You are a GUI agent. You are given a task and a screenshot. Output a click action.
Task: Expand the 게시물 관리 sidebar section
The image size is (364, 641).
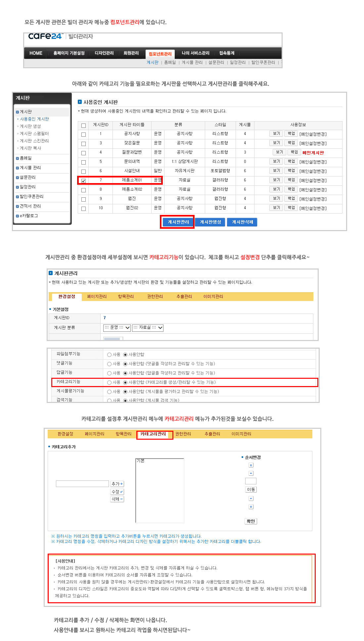30,168
